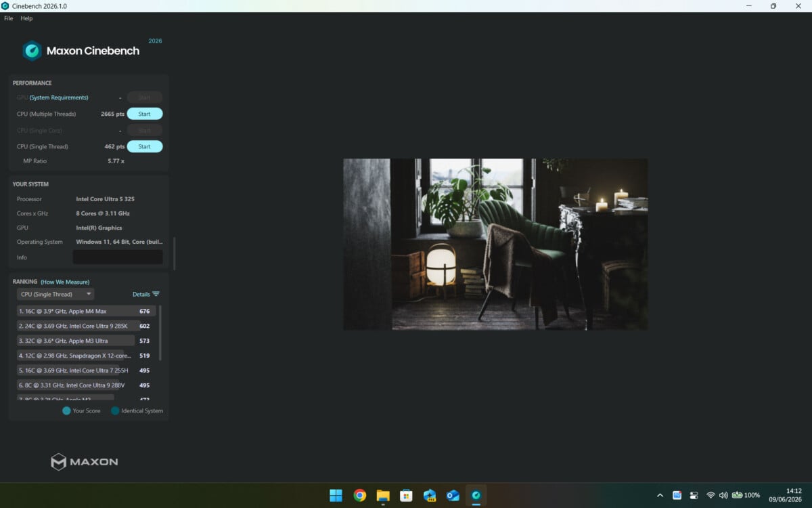The width and height of the screenshot is (812, 508).
Task: Click the MP Ratio value 5.77 x
Action: (x=116, y=161)
